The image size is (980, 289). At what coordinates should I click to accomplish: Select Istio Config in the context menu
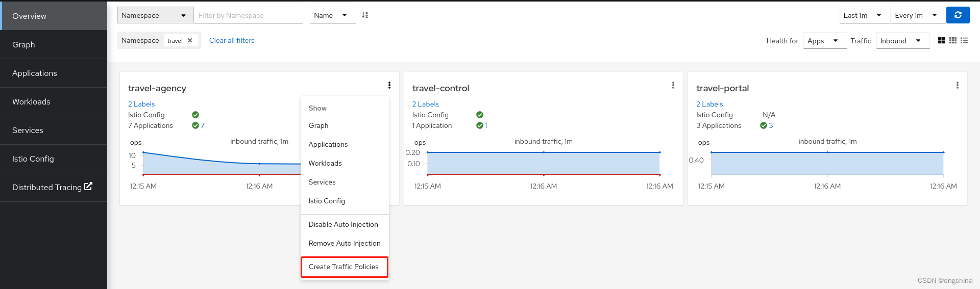pos(345,201)
